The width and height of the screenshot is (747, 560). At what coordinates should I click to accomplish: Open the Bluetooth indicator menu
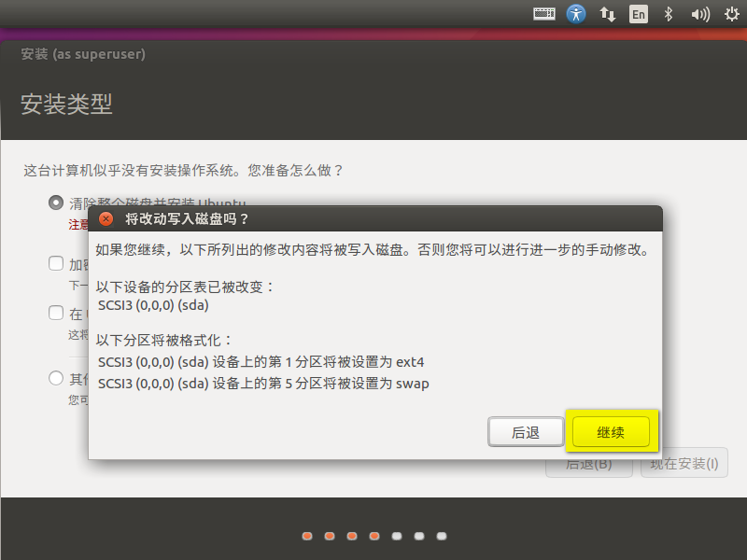tap(669, 14)
